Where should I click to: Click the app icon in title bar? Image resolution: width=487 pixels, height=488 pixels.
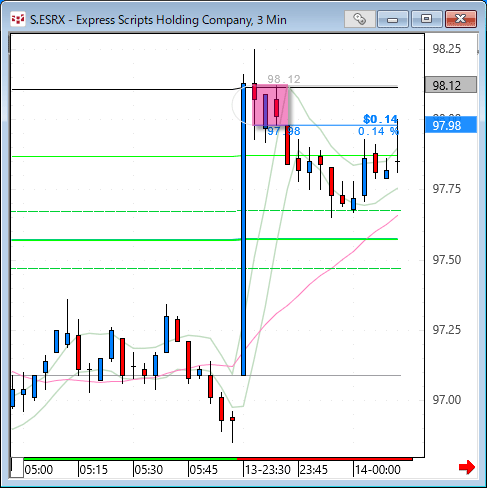pyautogui.click(x=18, y=19)
